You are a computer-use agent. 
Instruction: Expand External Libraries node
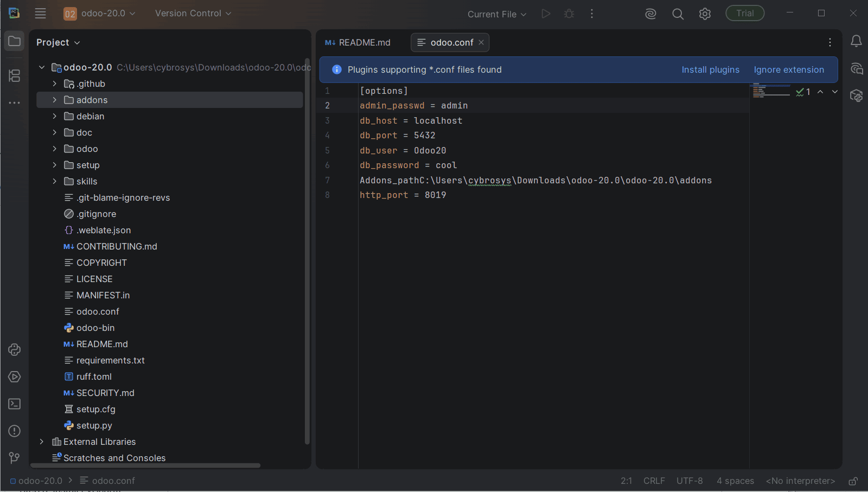pos(42,442)
